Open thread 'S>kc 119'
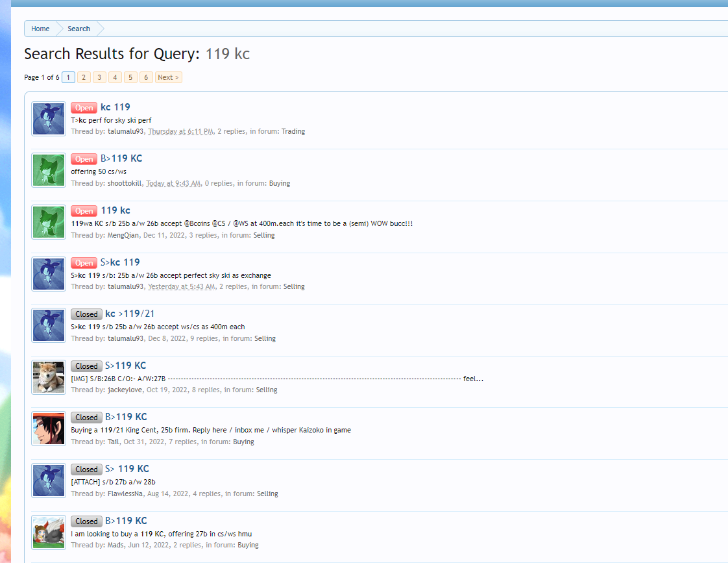 120,262
